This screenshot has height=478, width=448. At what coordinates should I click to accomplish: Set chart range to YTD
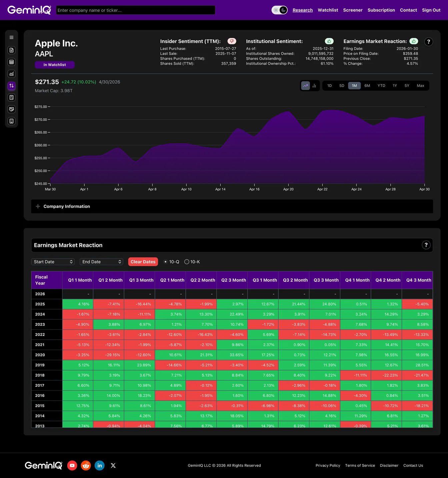(x=381, y=86)
